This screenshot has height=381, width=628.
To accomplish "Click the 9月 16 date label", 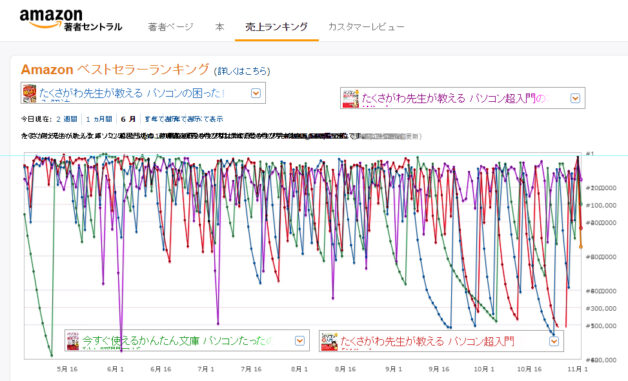I will tap(439, 369).
